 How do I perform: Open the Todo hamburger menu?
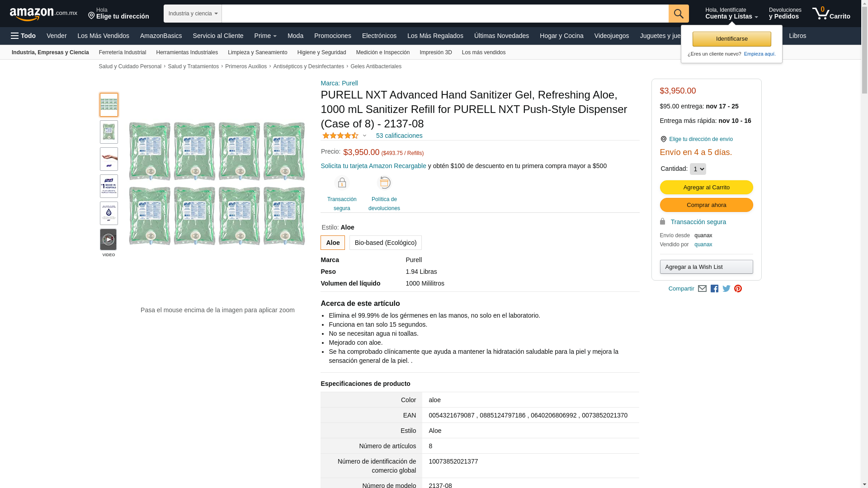[x=23, y=36]
